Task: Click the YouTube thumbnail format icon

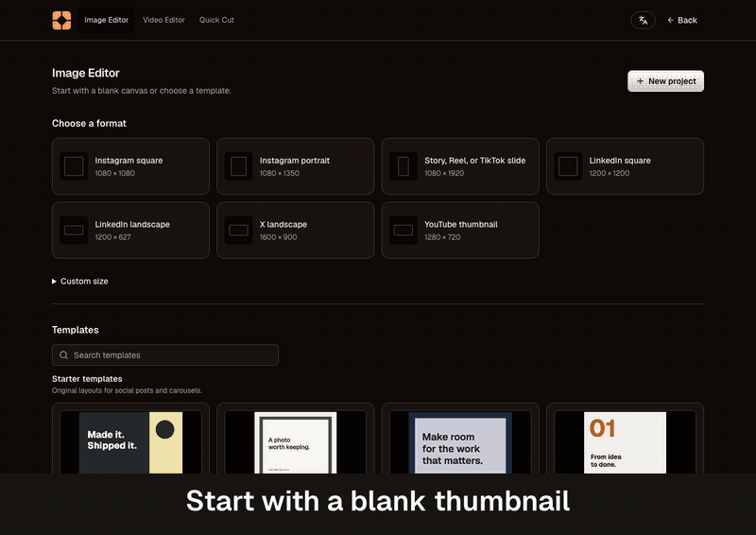Action: tap(404, 230)
